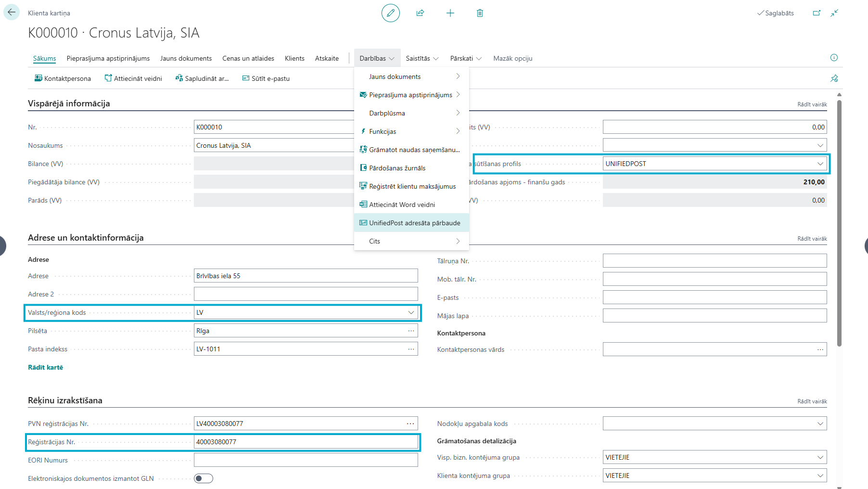Go back using the arrow icon
This screenshot has width=868, height=489.
[x=12, y=13]
